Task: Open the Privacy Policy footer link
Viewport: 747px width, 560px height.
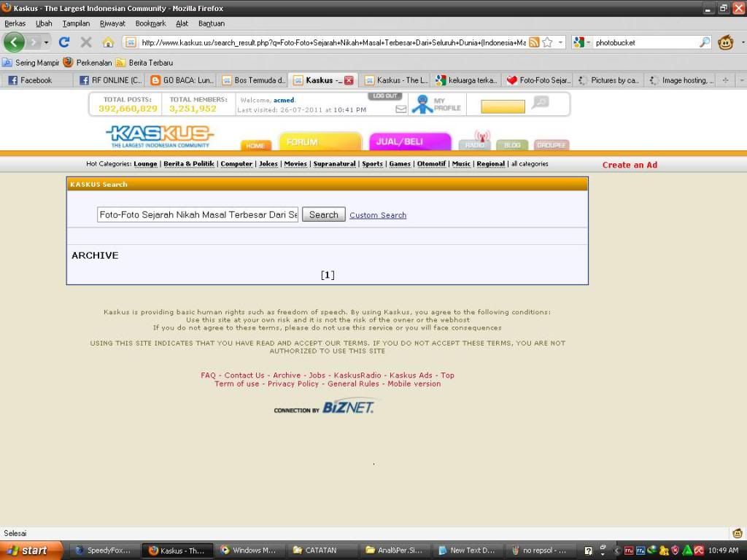Action: (293, 384)
